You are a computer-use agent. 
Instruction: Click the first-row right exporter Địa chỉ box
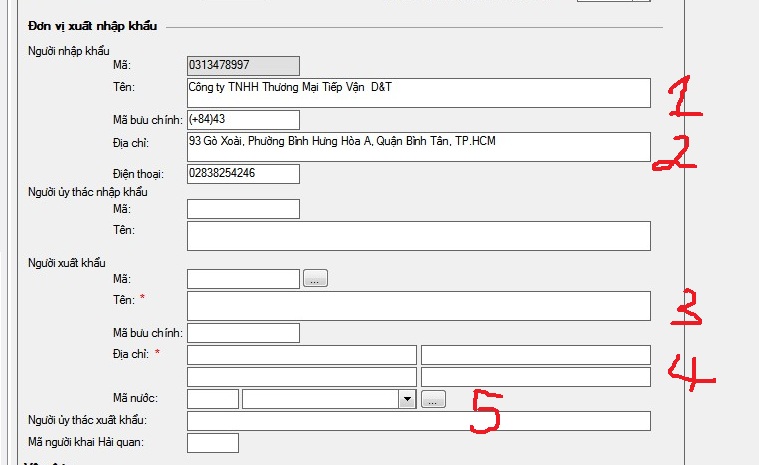[535, 355]
